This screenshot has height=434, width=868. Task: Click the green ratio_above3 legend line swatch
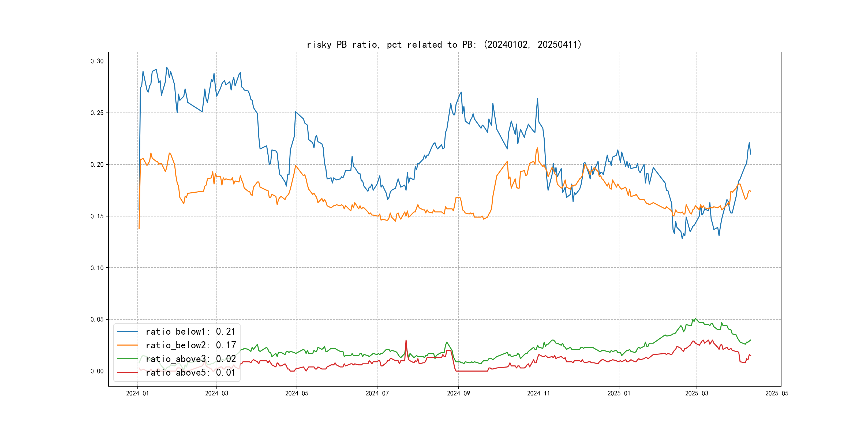pyautogui.click(x=127, y=359)
